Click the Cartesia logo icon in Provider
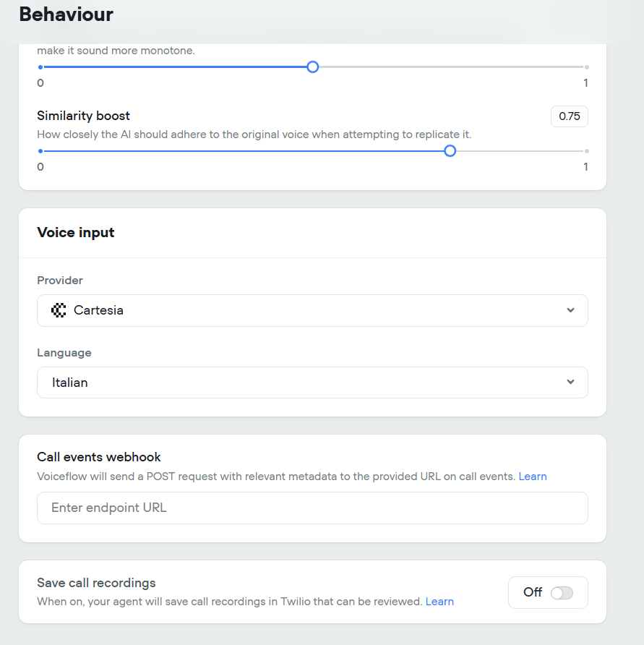Image resolution: width=644 pixels, height=645 pixels. 59,310
